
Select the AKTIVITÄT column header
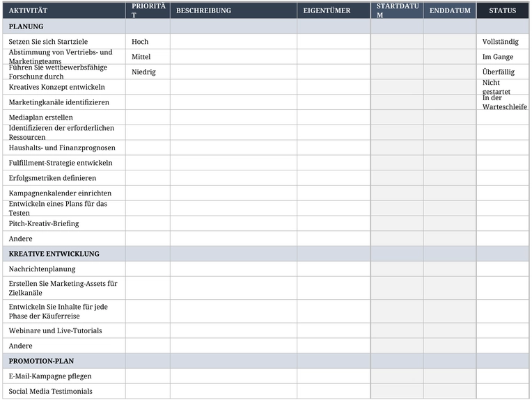tap(64, 10)
